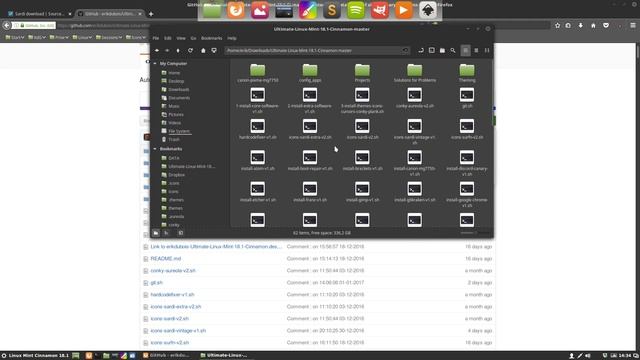
Task: Select install-atom-v1.sh script icon
Action: (x=258, y=157)
